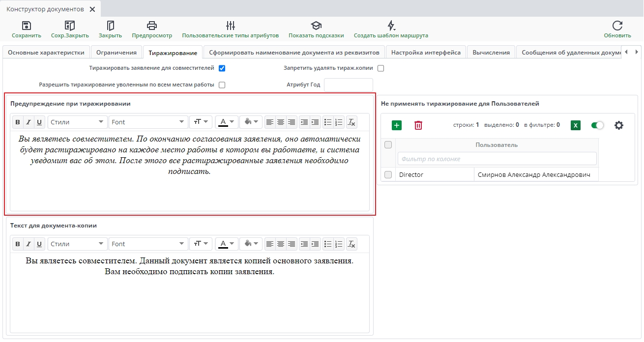Click Сохр.Закрыть save and close button

pos(70,26)
